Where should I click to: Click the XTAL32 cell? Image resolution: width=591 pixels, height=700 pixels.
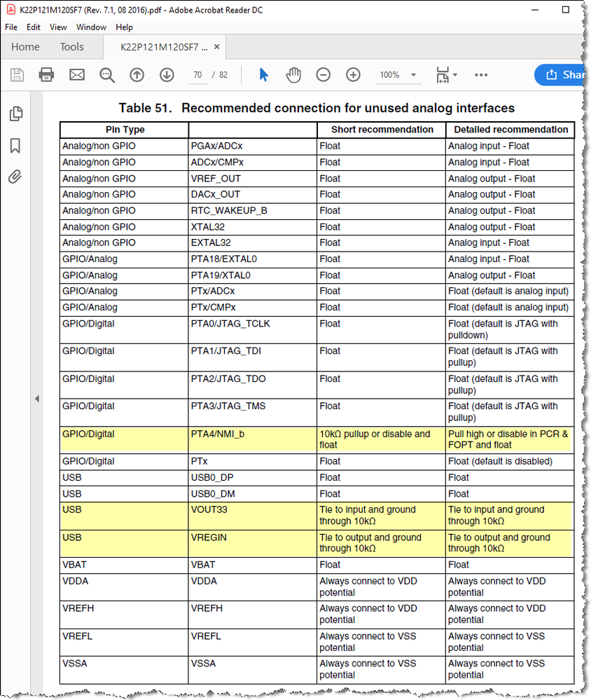pyautogui.click(x=253, y=227)
